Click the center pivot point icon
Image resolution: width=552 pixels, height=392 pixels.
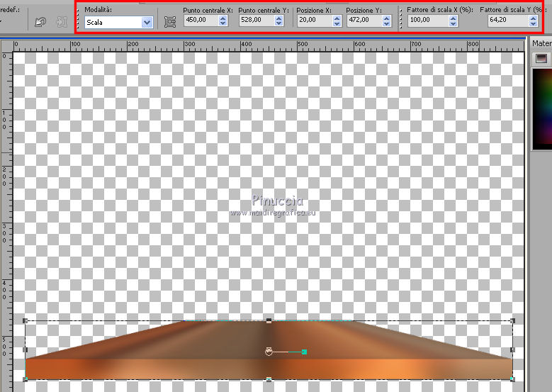pos(170,22)
